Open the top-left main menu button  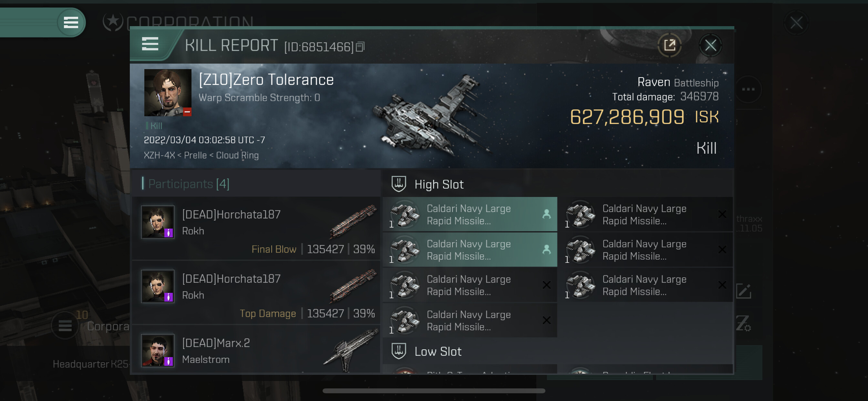71,23
